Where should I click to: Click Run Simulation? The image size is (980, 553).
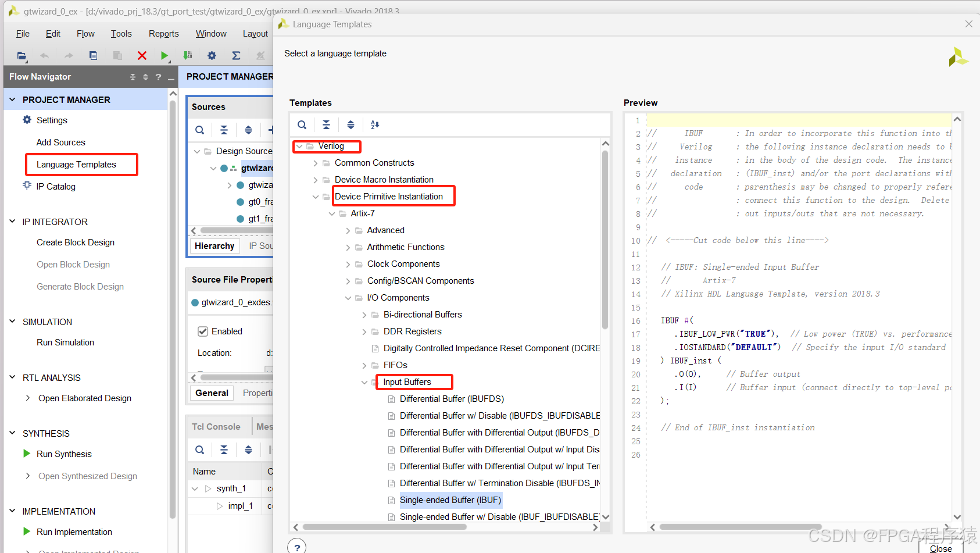tap(65, 342)
